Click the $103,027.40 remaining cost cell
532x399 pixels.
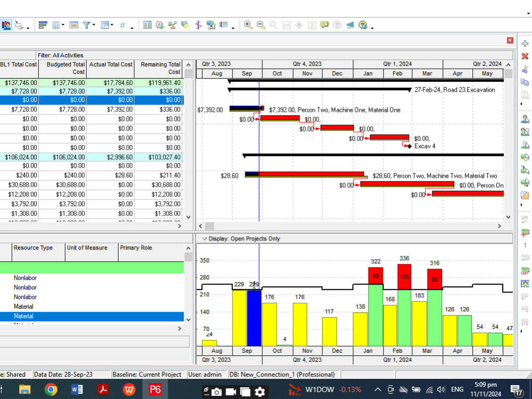(x=159, y=157)
